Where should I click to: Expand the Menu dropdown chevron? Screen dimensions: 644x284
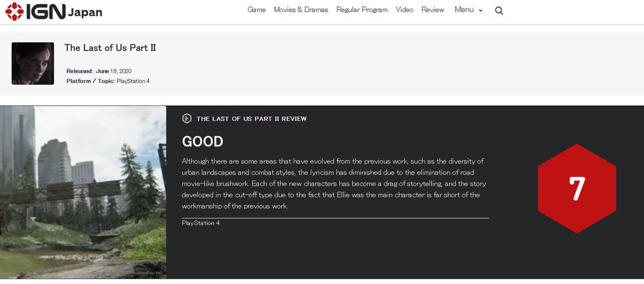click(x=480, y=10)
